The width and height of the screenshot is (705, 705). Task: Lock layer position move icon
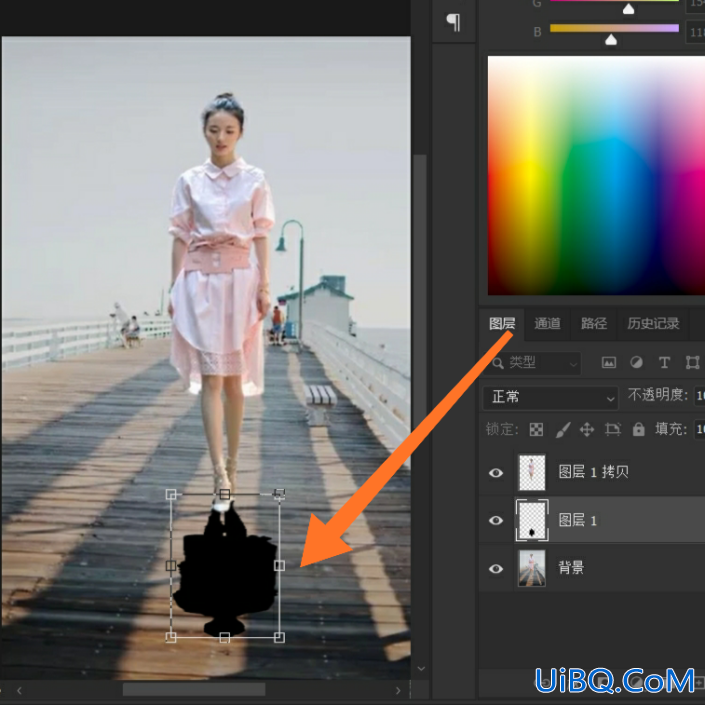587,429
